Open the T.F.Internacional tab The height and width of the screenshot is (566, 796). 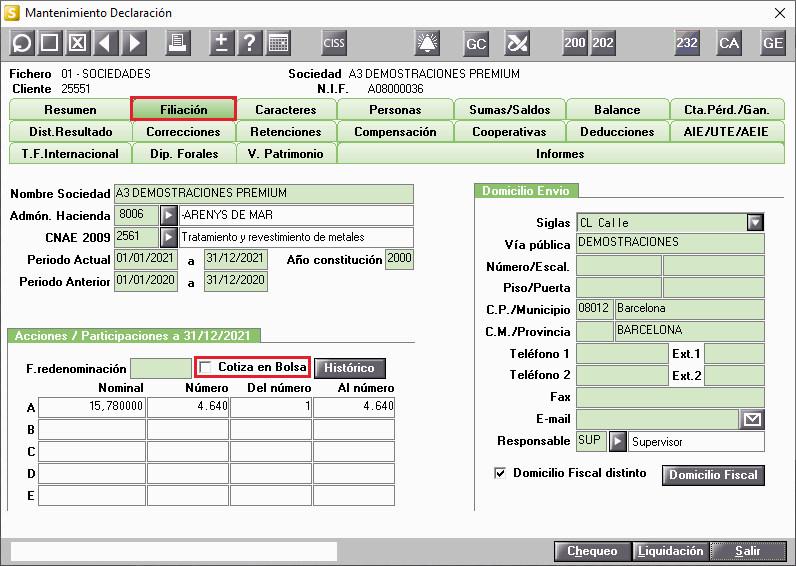coord(70,153)
